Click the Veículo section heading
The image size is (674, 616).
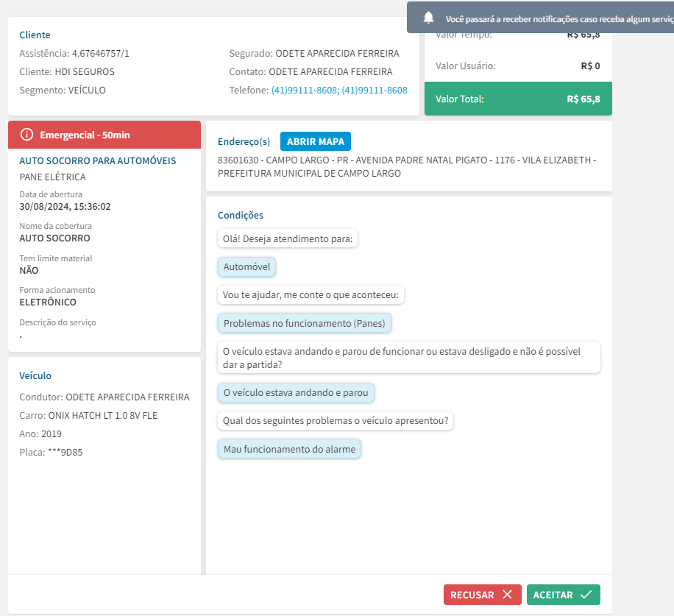[x=35, y=375]
